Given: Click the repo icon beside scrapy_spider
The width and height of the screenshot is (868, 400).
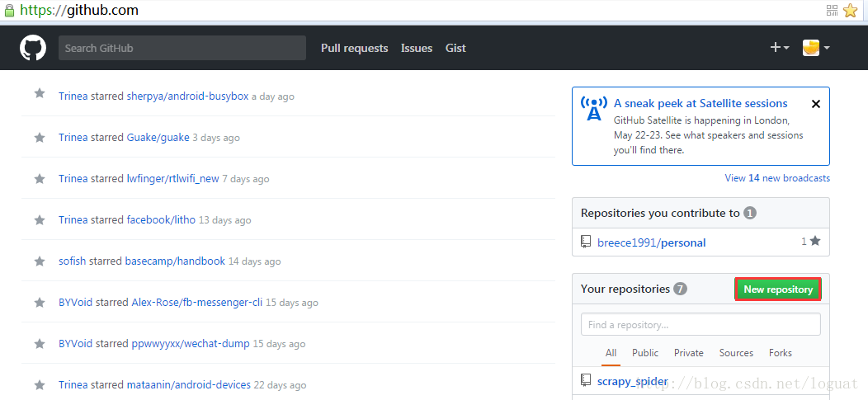Looking at the screenshot, I should 587,380.
